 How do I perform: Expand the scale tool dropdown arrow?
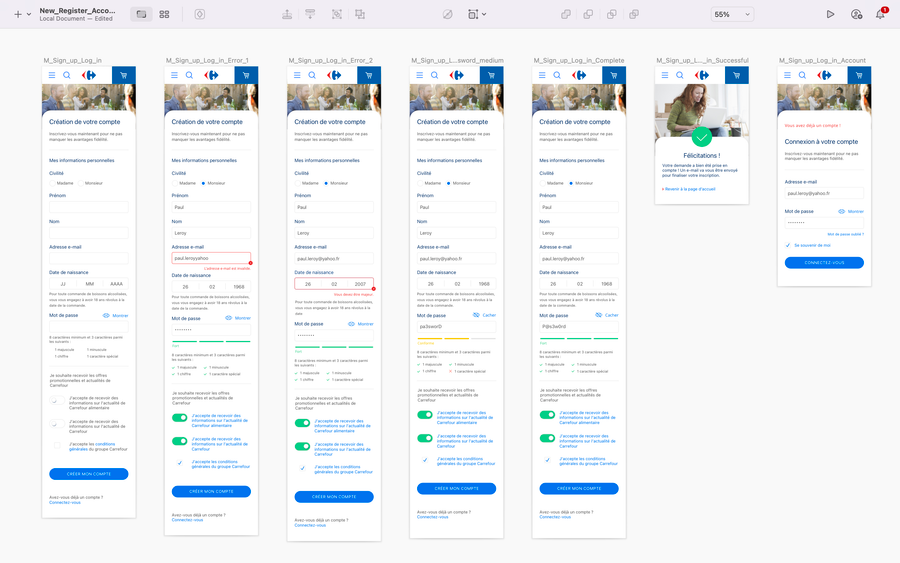click(x=484, y=15)
